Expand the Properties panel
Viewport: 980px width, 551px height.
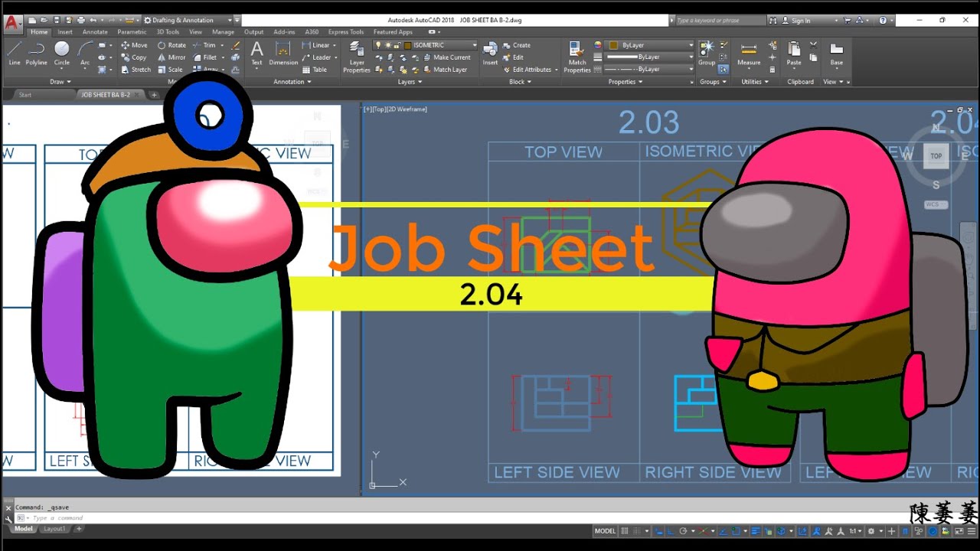[625, 82]
